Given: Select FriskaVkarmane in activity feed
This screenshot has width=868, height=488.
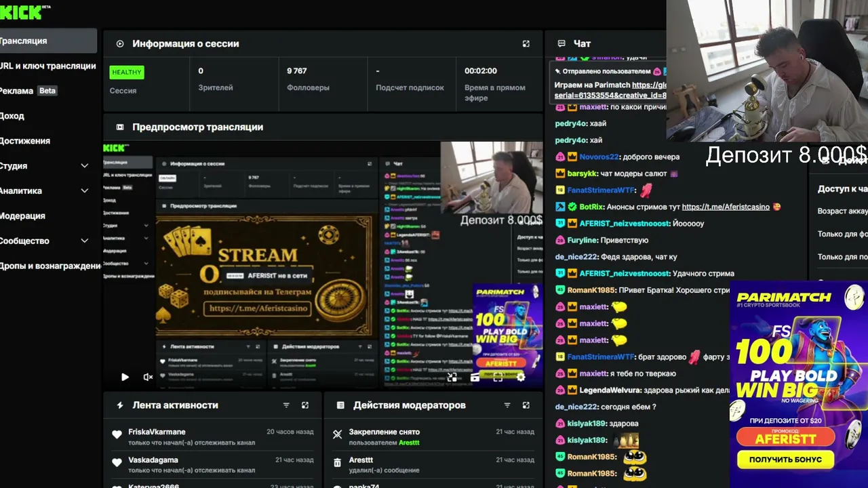Looking at the screenshot, I should pyautogui.click(x=157, y=432).
